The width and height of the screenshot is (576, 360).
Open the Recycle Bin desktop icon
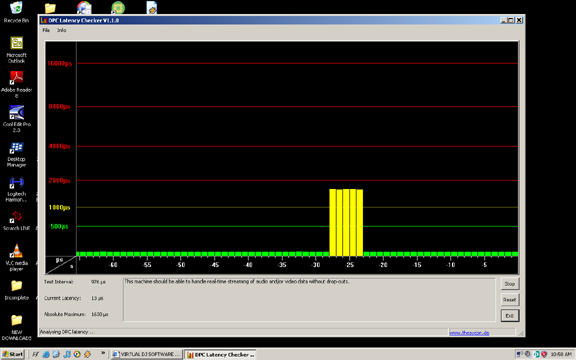point(16,12)
